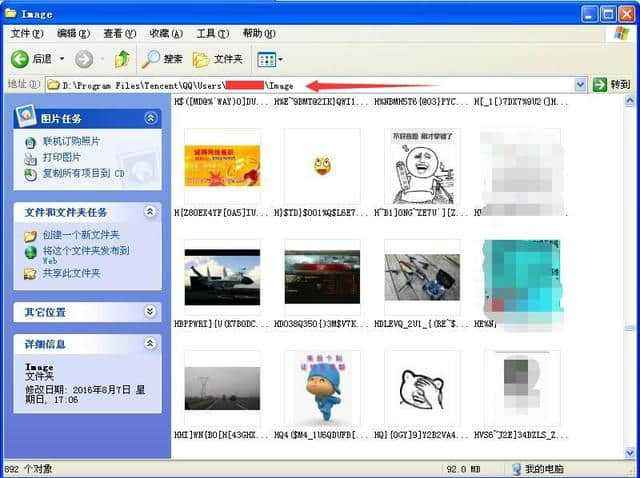Open the Search (搜索) magnifier tool
The height and width of the screenshot is (478, 640).
point(162,60)
